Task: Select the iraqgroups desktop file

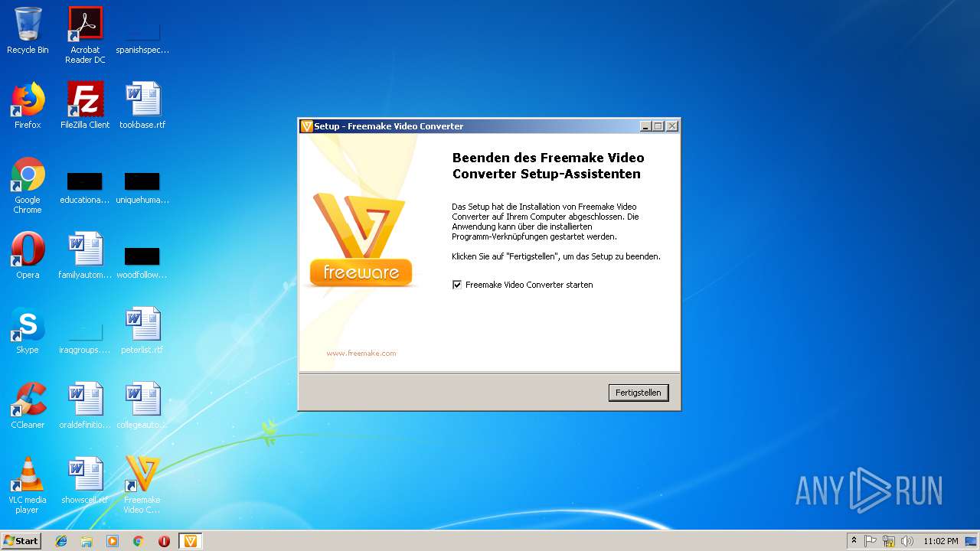Action: tap(85, 337)
